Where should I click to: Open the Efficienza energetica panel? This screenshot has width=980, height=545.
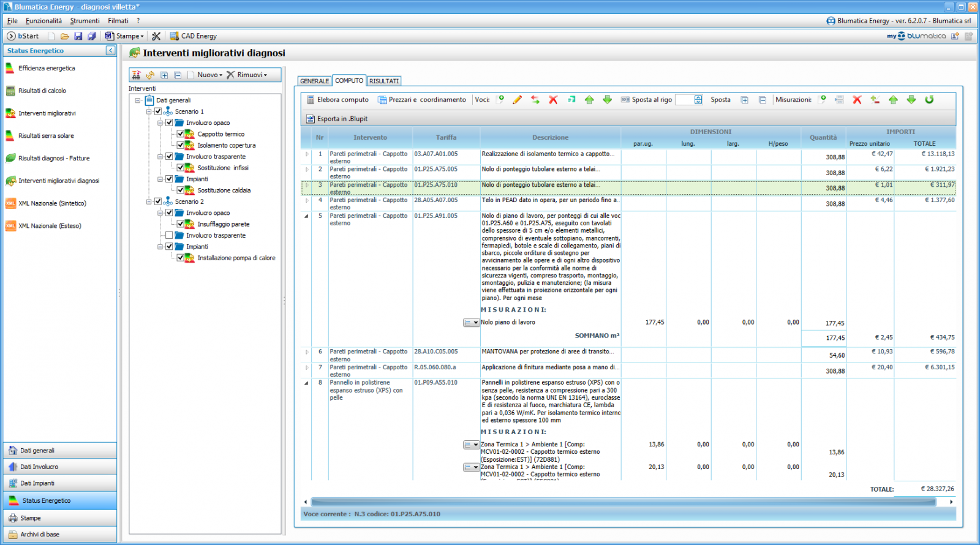tap(47, 68)
